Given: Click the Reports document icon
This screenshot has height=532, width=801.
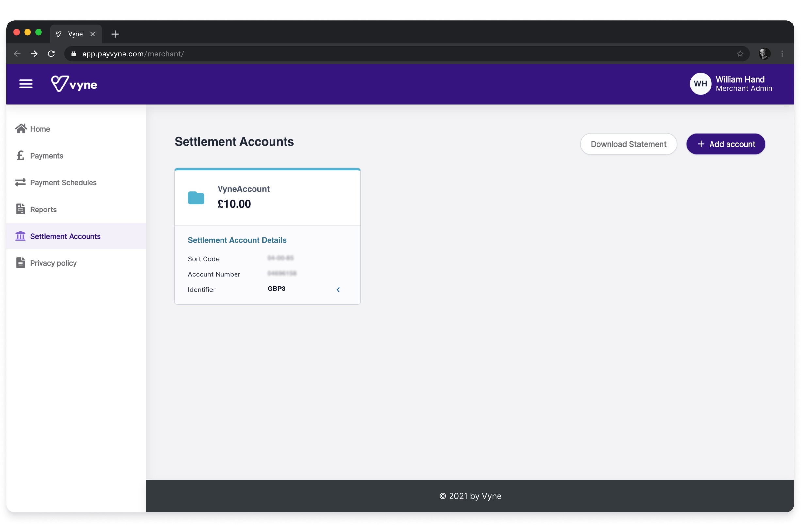Looking at the screenshot, I should (x=20, y=209).
